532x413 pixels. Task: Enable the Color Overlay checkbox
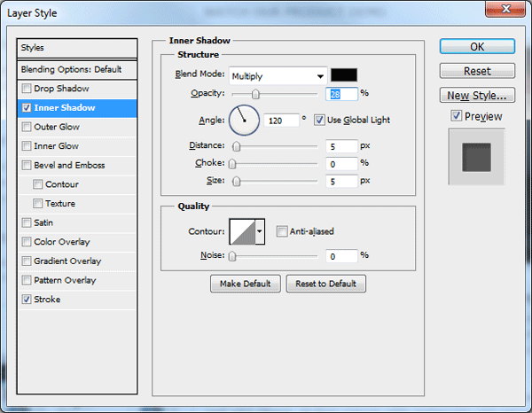click(x=26, y=242)
